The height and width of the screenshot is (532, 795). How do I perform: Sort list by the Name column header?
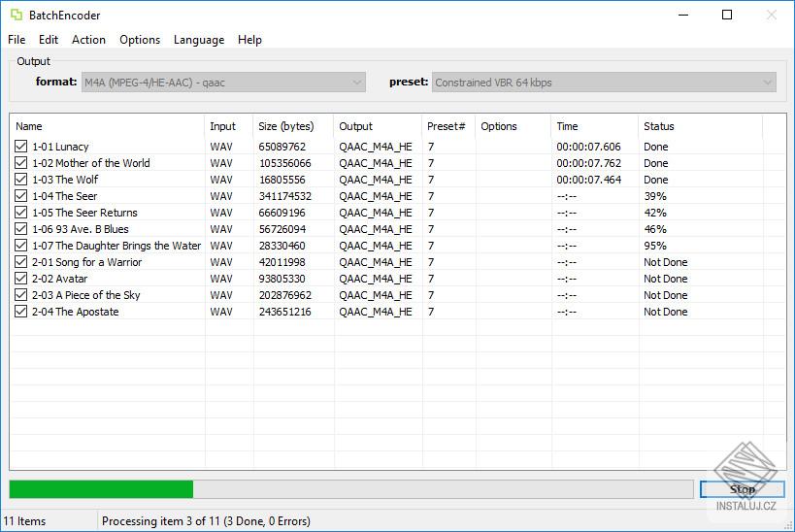[x=107, y=126]
